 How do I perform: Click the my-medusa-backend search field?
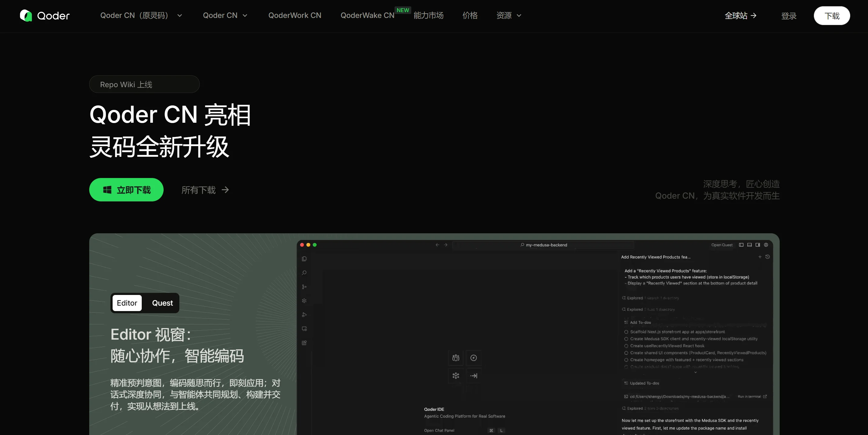pyautogui.click(x=544, y=245)
